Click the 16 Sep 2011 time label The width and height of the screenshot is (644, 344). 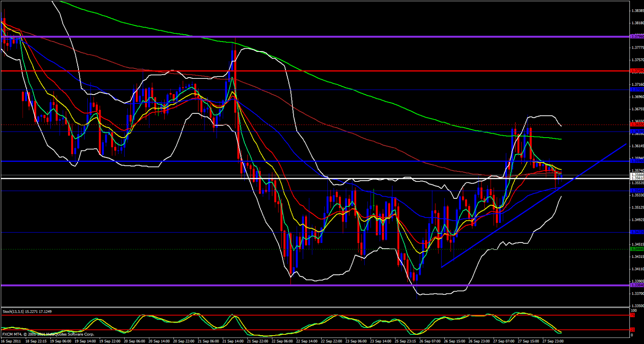tap(11, 341)
